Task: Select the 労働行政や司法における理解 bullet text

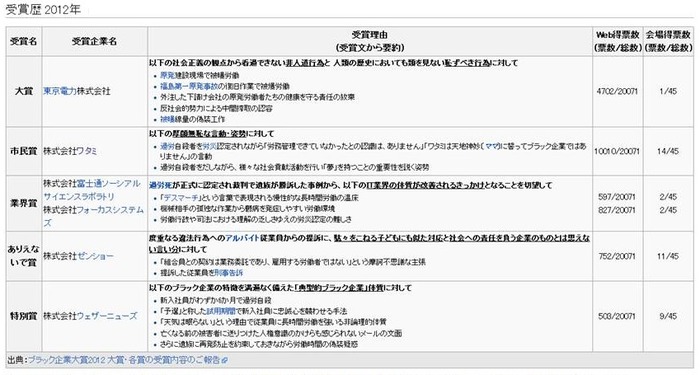Action: pos(256,219)
